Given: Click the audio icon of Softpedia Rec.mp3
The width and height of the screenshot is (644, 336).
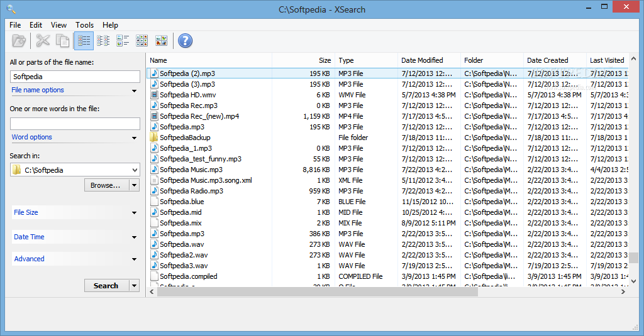Looking at the screenshot, I should point(155,105).
